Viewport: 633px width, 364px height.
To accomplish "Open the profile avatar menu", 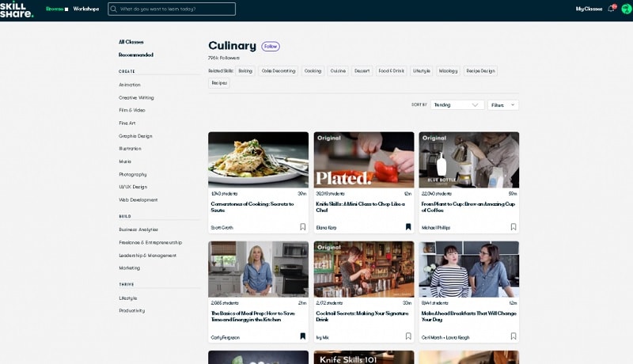I will tap(626, 9).
